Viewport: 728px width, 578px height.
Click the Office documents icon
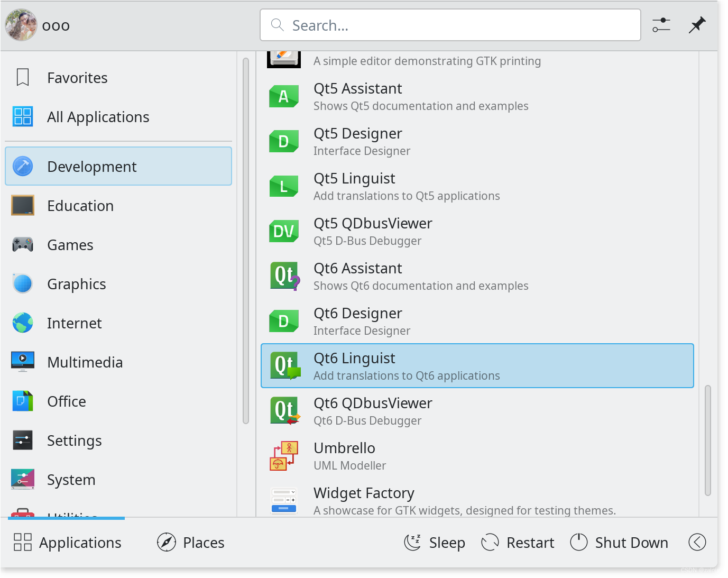pyautogui.click(x=23, y=401)
